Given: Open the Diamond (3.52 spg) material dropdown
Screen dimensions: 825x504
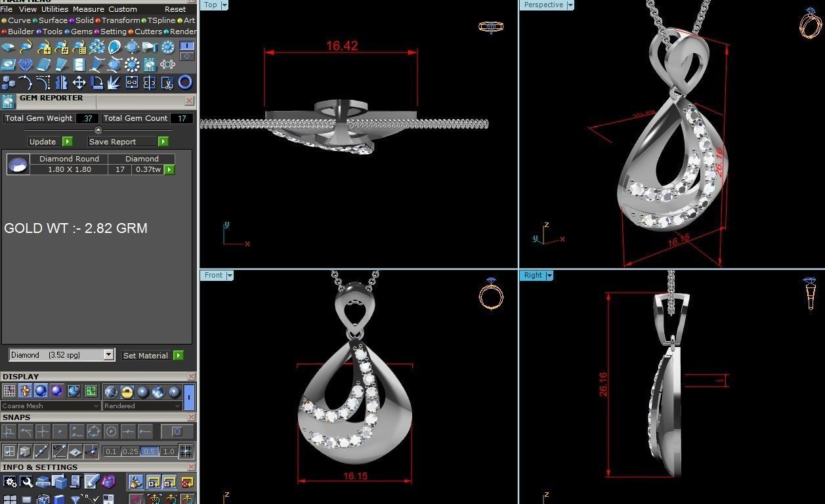Looking at the screenshot, I should pyautogui.click(x=62, y=355).
